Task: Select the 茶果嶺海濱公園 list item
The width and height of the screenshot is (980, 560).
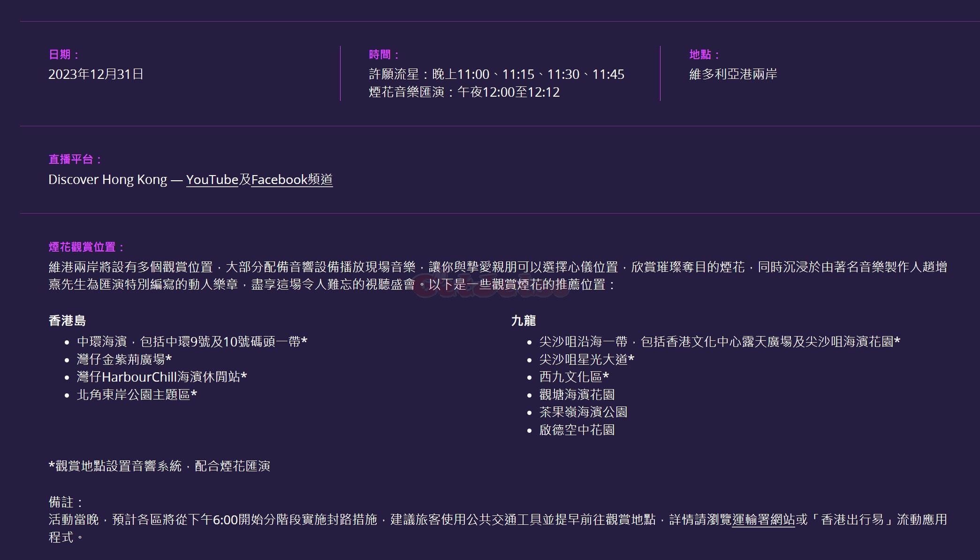Action: click(x=583, y=412)
